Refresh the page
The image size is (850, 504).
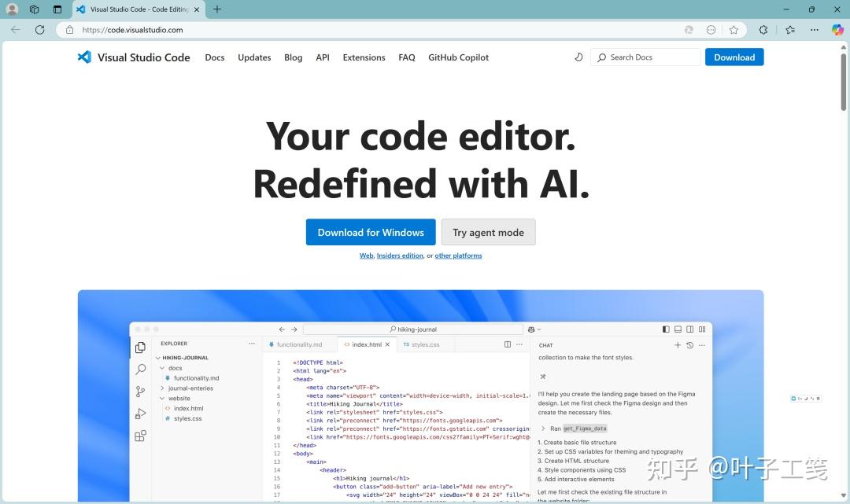point(39,30)
